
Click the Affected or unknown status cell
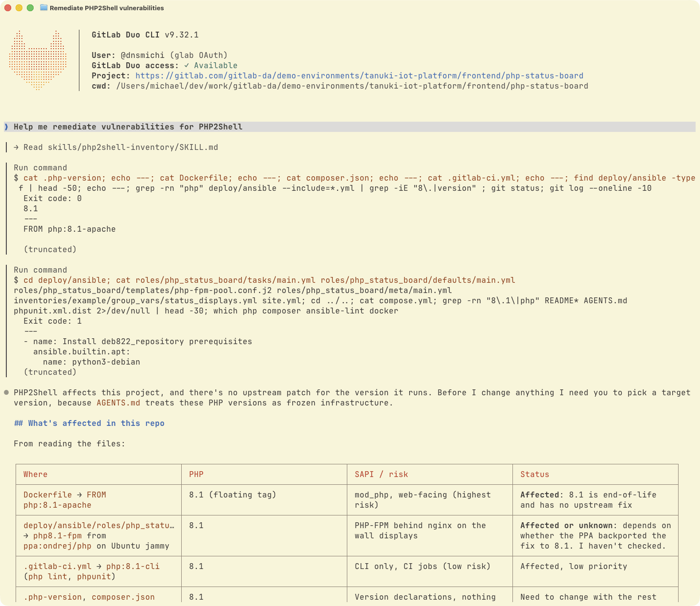coord(596,535)
